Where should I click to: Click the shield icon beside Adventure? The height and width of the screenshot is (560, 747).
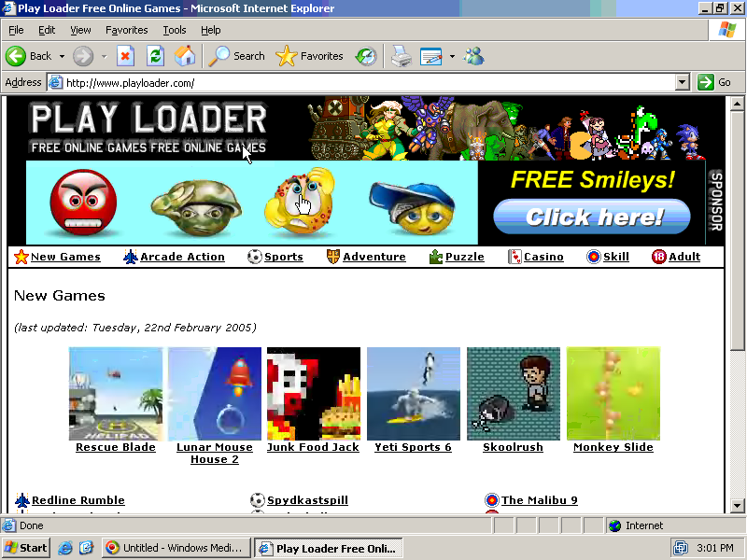pyautogui.click(x=333, y=257)
